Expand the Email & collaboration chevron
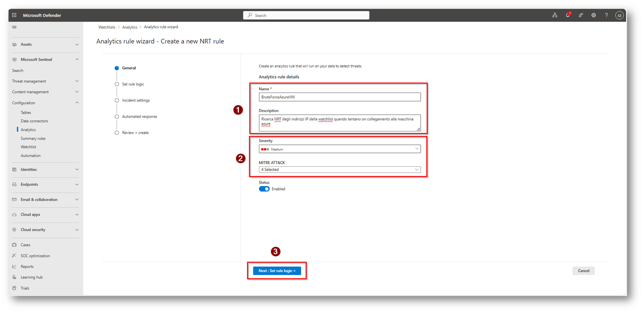 click(x=77, y=200)
